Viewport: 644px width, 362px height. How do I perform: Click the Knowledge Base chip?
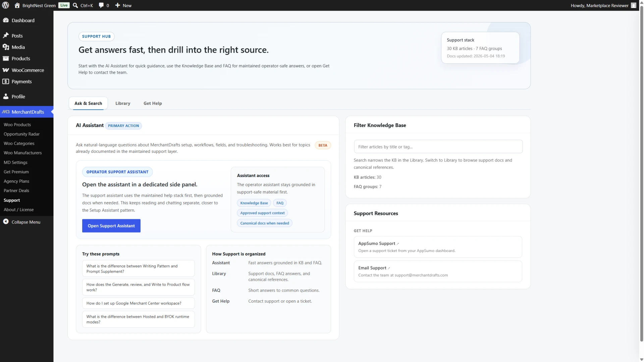pos(254,203)
